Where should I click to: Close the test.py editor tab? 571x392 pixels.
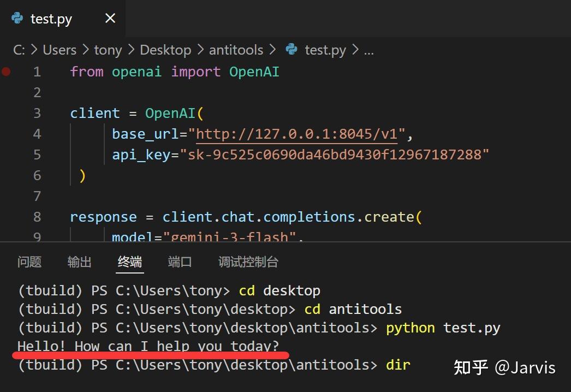pos(110,19)
